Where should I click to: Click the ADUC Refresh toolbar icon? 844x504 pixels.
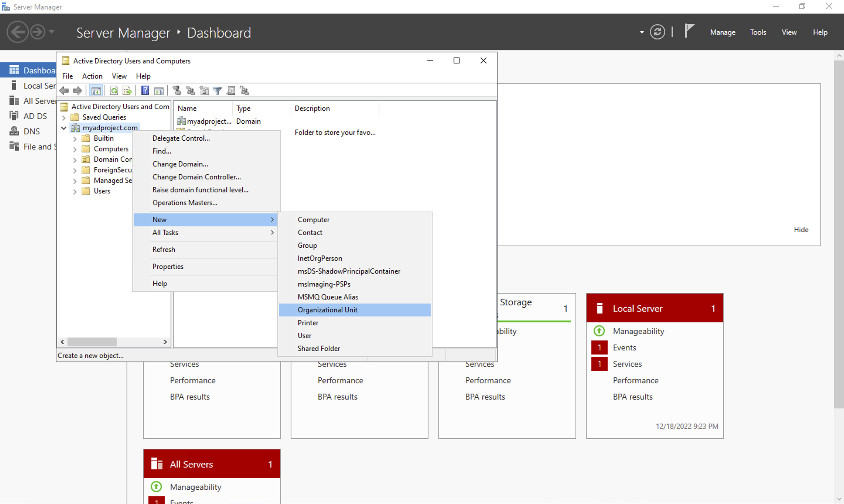pyautogui.click(x=114, y=91)
